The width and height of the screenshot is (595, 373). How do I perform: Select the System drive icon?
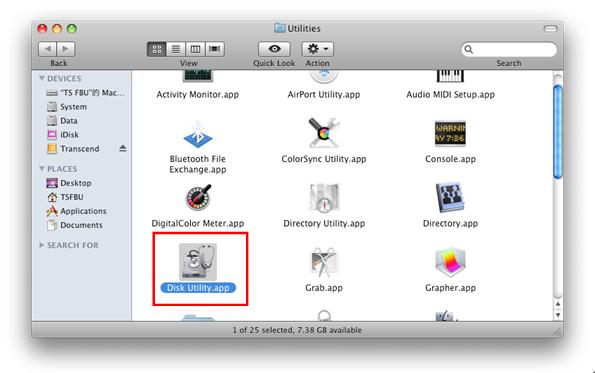[52, 107]
